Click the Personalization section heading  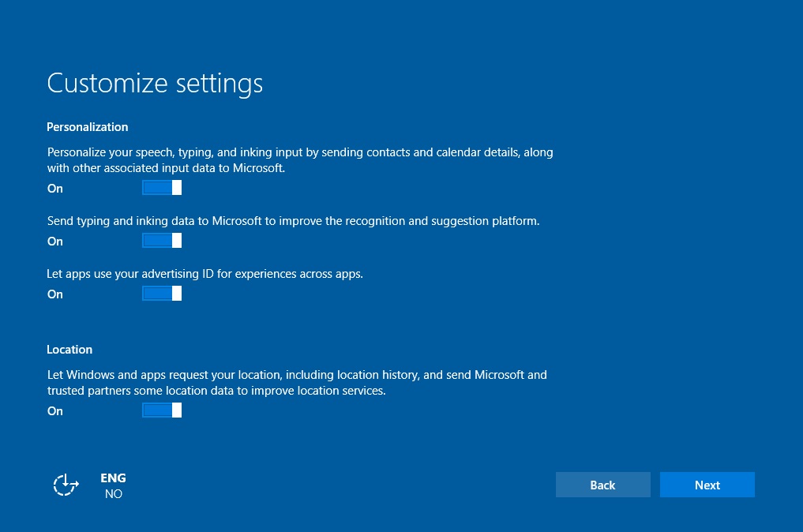point(88,127)
